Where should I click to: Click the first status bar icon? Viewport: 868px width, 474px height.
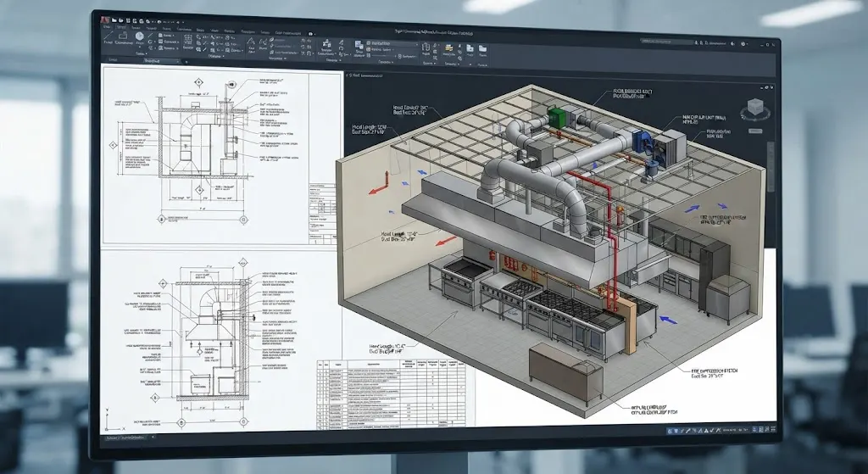pyautogui.click(x=670, y=430)
